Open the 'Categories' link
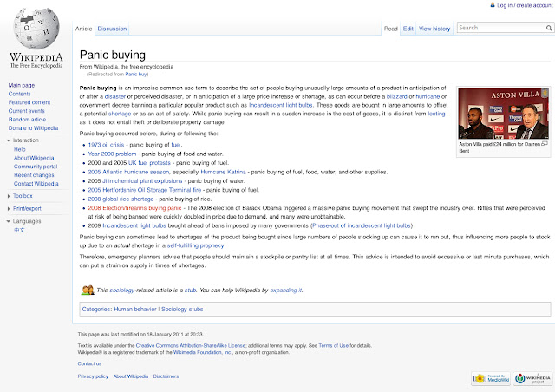Image resolution: width=555 pixels, height=392 pixels. tap(96, 309)
